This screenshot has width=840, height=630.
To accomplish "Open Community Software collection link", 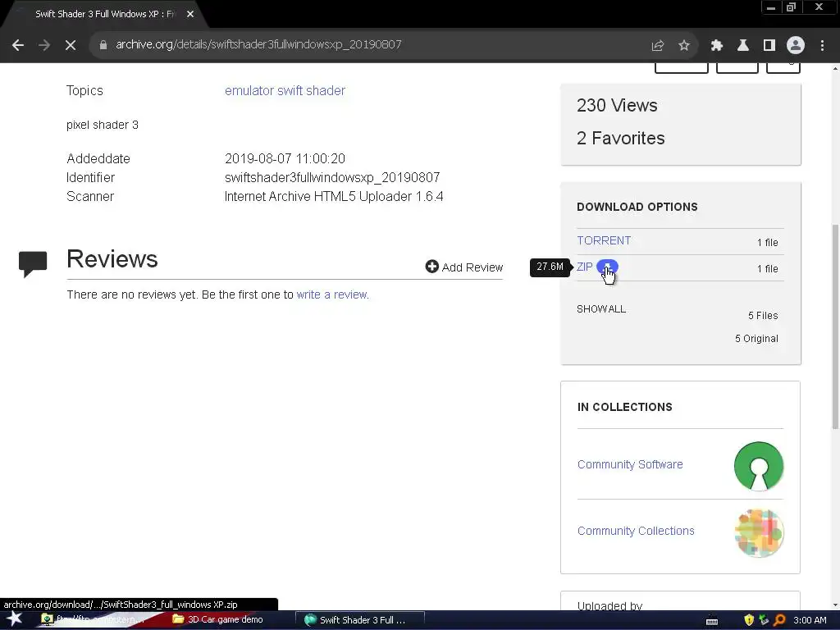I will (630, 464).
